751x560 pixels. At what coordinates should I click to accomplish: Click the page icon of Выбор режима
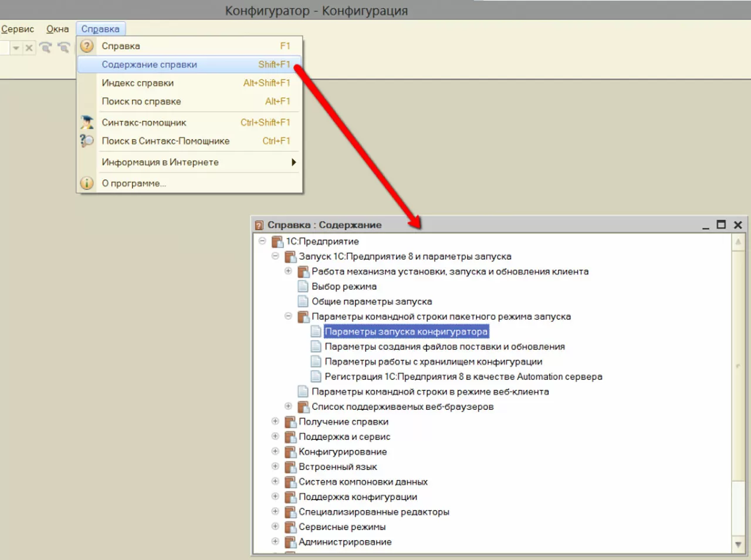(x=303, y=286)
